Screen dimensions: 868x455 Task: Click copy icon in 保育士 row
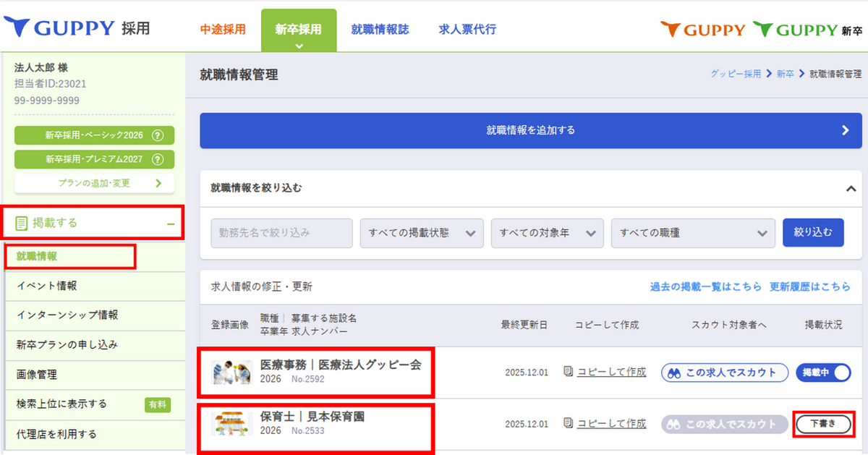coord(568,423)
